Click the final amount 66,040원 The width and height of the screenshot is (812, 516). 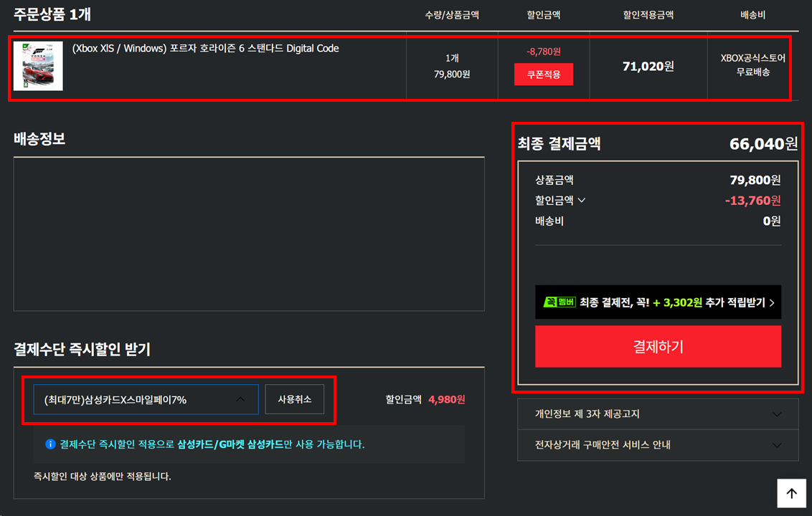point(763,143)
